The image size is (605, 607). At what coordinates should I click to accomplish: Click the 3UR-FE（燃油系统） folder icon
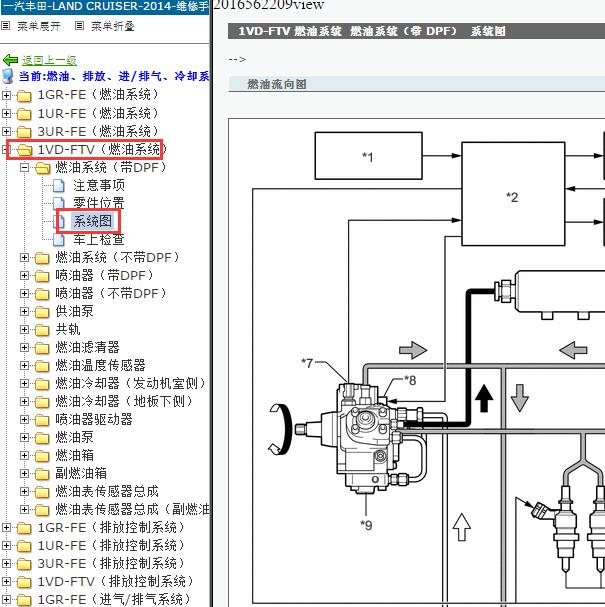pos(24,132)
